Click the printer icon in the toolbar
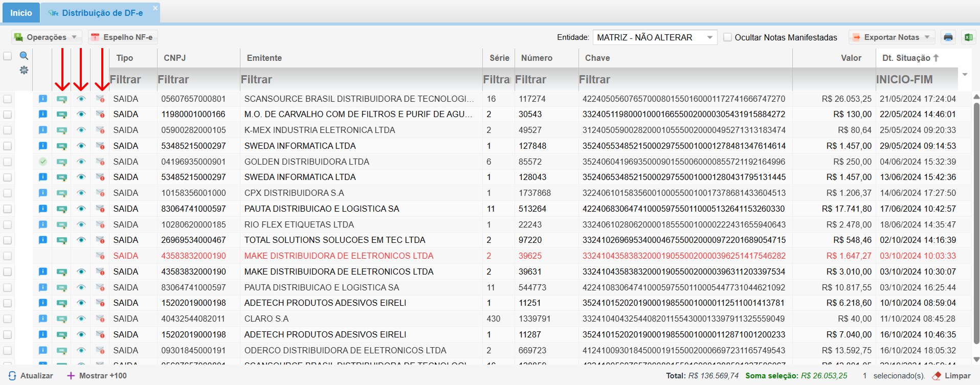The width and height of the screenshot is (980, 385). point(948,37)
